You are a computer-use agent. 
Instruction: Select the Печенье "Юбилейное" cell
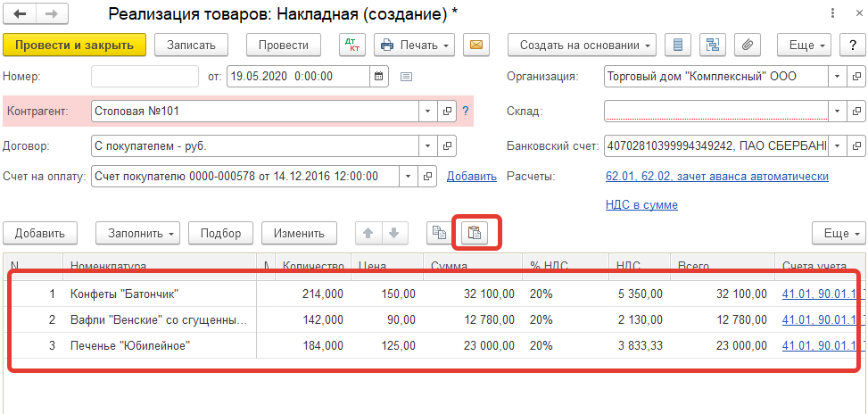point(160,345)
